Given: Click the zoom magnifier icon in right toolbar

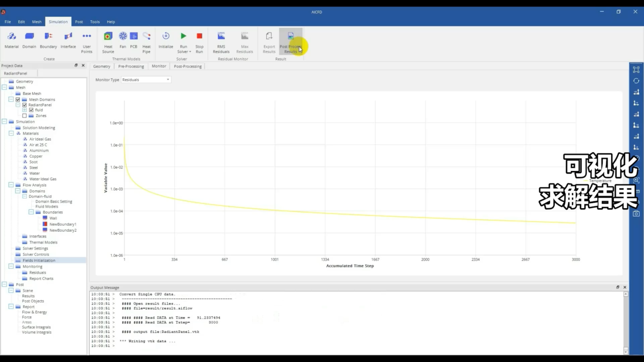Looking at the screenshot, I should point(636,180).
